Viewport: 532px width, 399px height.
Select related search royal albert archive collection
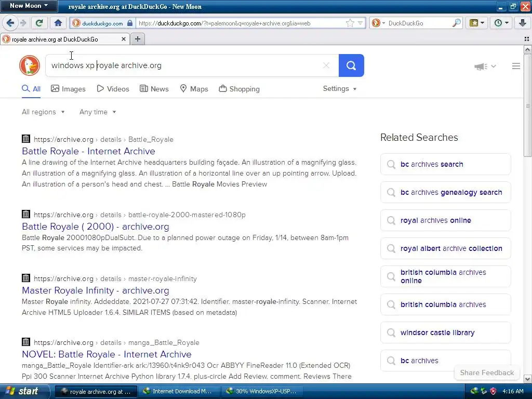coord(445,248)
